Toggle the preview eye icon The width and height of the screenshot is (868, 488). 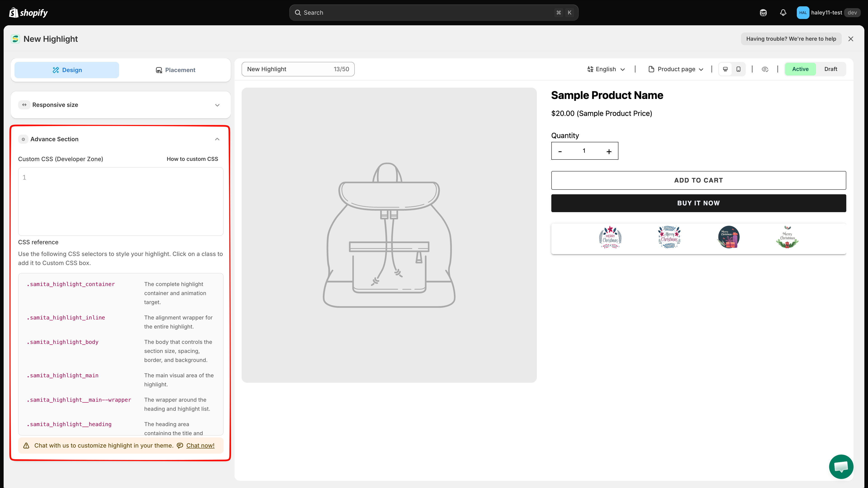pyautogui.click(x=765, y=69)
